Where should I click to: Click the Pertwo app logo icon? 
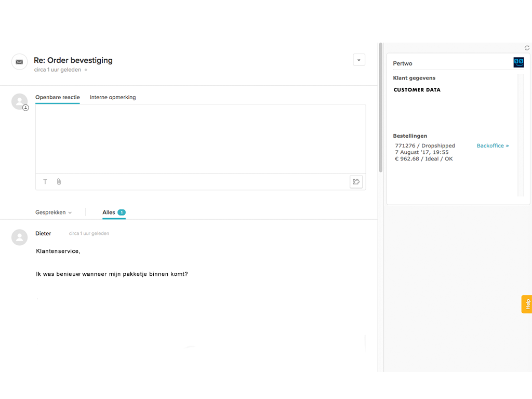(x=518, y=62)
